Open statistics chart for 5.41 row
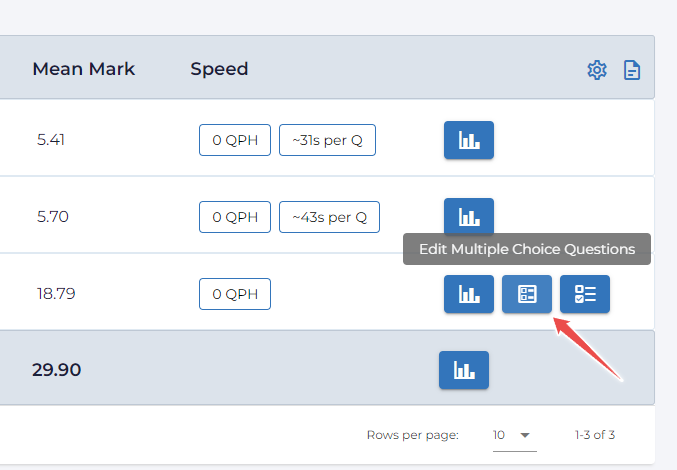 tap(468, 140)
